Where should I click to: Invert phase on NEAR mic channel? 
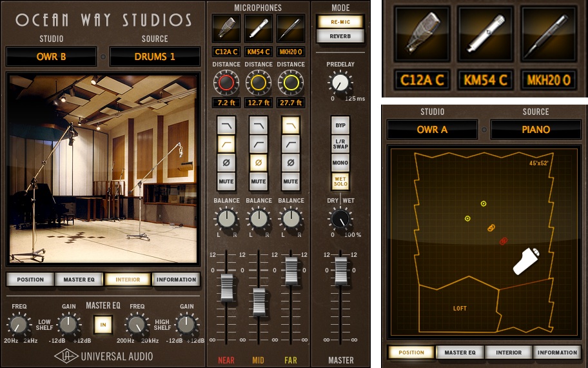(x=226, y=163)
